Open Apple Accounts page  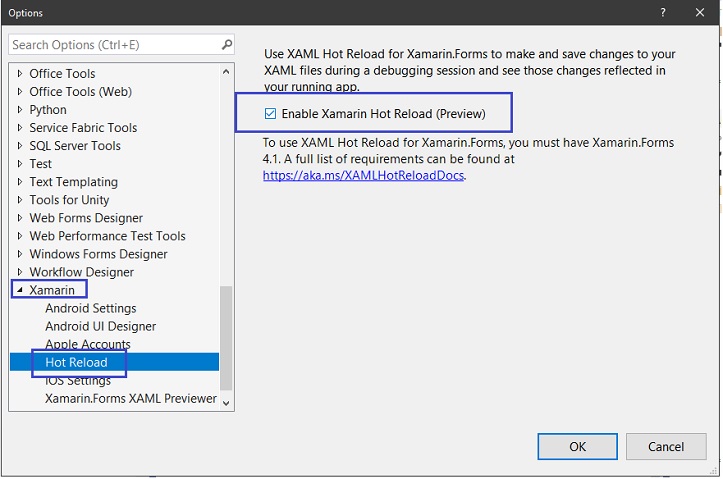click(x=88, y=344)
